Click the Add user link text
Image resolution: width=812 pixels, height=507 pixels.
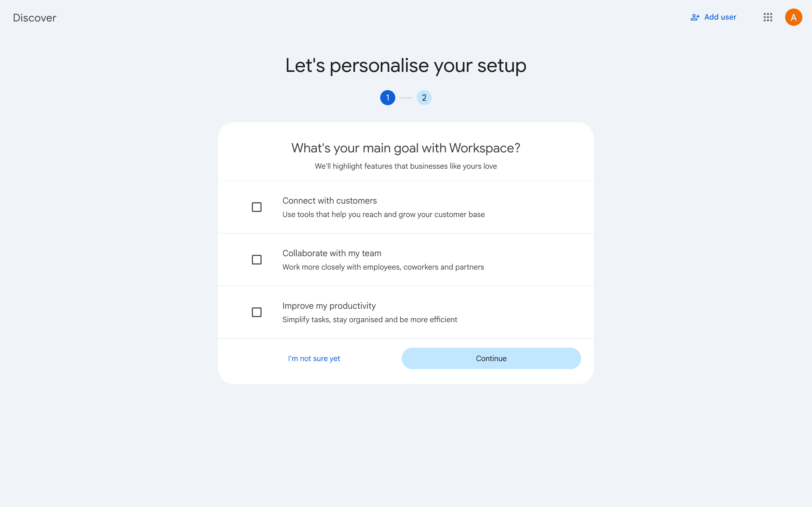pyautogui.click(x=720, y=17)
